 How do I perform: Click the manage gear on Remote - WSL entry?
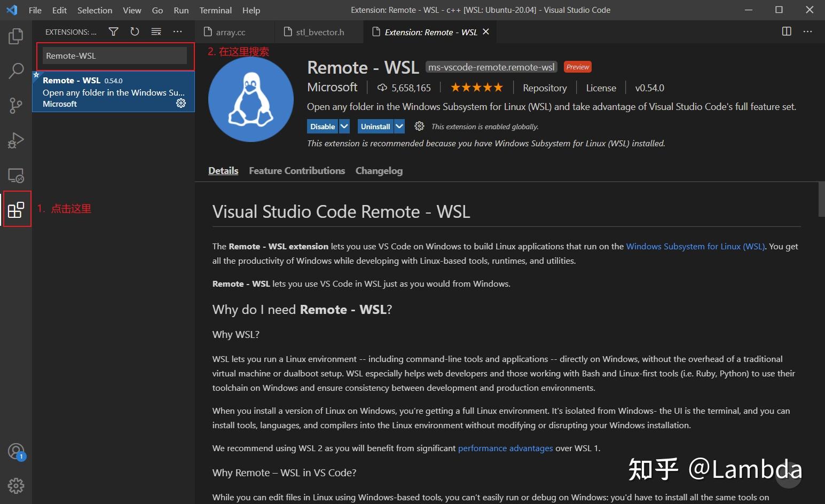(x=181, y=103)
